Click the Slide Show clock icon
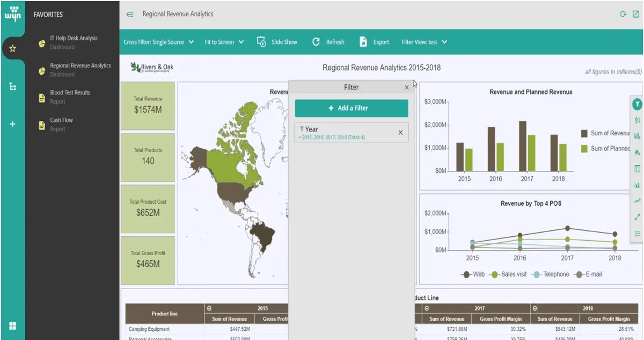The width and height of the screenshot is (644, 340). point(261,42)
